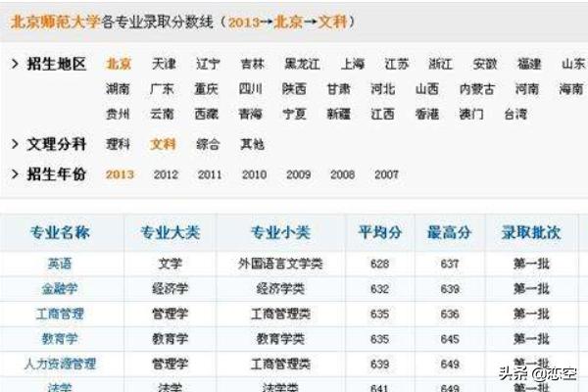Filter by the 河北 region
The height and width of the screenshot is (392, 588).
point(383,89)
